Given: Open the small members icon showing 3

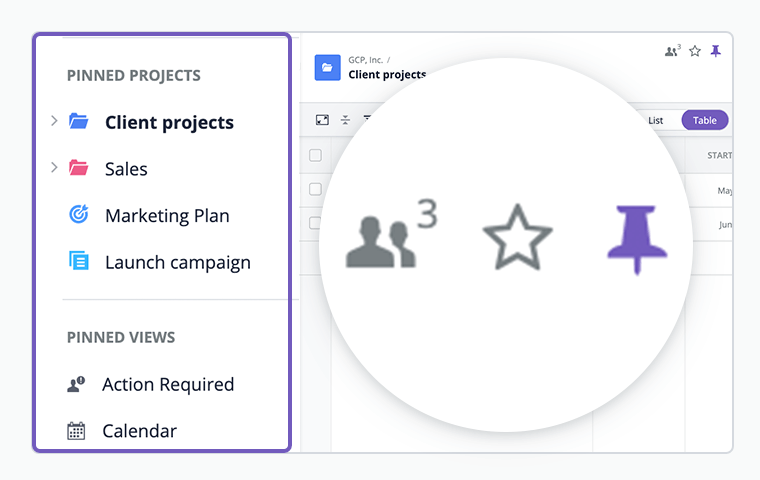Looking at the screenshot, I should [x=672, y=51].
